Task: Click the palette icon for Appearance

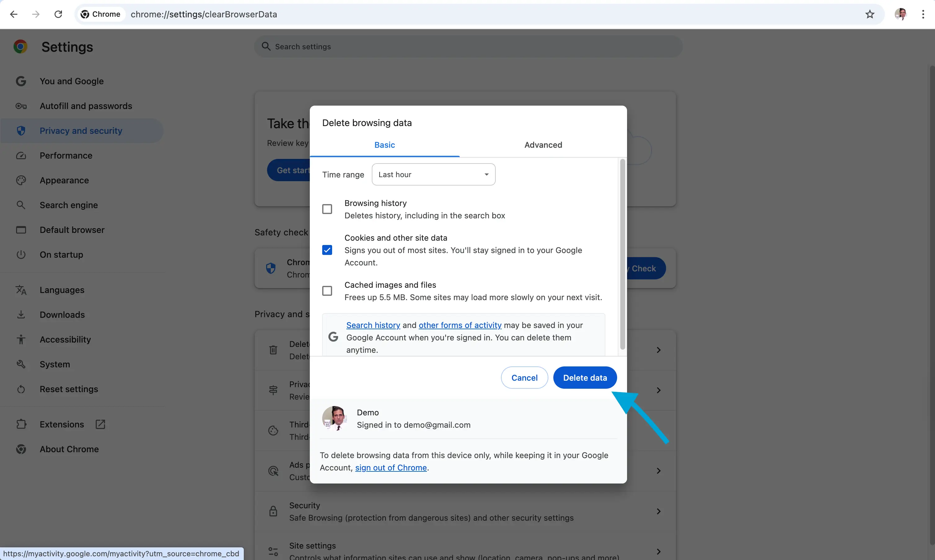Action: click(x=21, y=180)
